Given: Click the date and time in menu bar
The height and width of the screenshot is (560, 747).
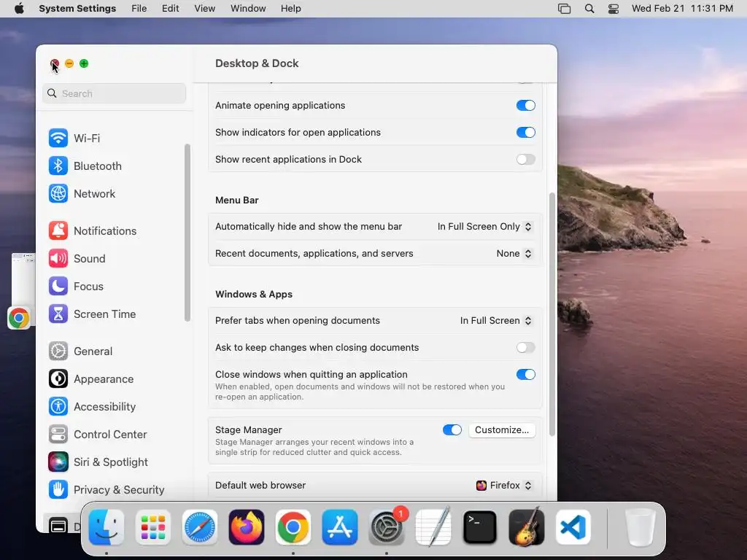Looking at the screenshot, I should (x=682, y=9).
